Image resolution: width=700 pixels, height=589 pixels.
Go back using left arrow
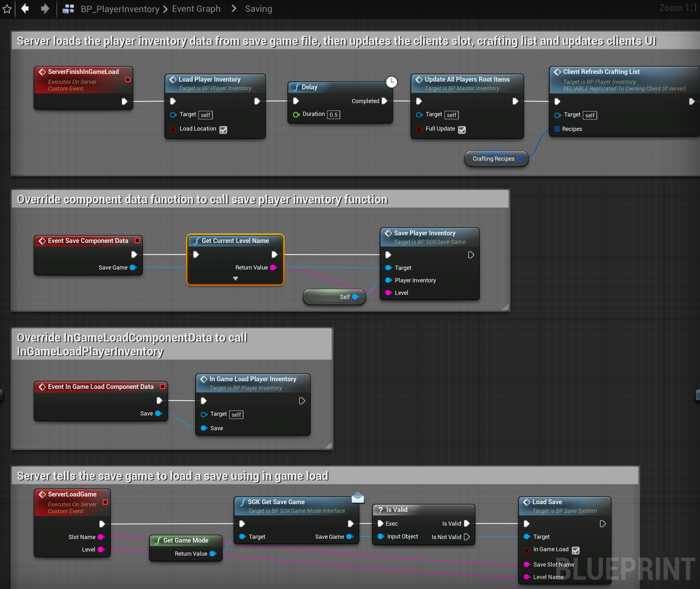(x=25, y=8)
